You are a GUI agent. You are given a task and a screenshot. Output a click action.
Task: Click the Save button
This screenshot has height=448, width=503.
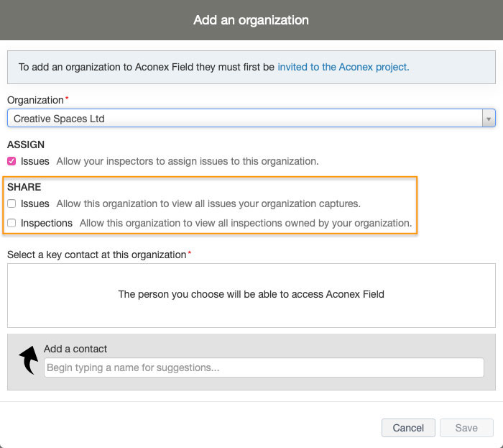[466, 428]
